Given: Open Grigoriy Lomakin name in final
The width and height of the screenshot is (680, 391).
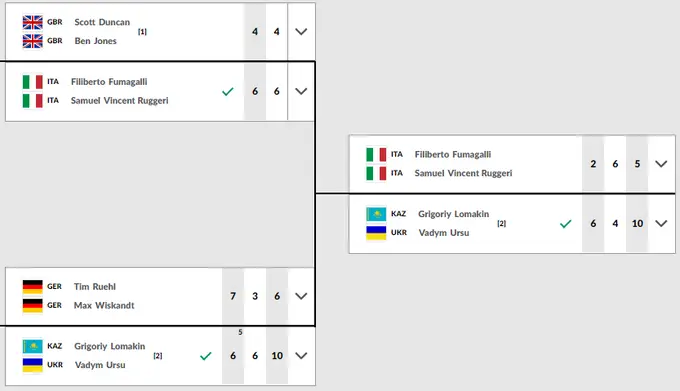Looking at the screenshot, I should point(454,214).
